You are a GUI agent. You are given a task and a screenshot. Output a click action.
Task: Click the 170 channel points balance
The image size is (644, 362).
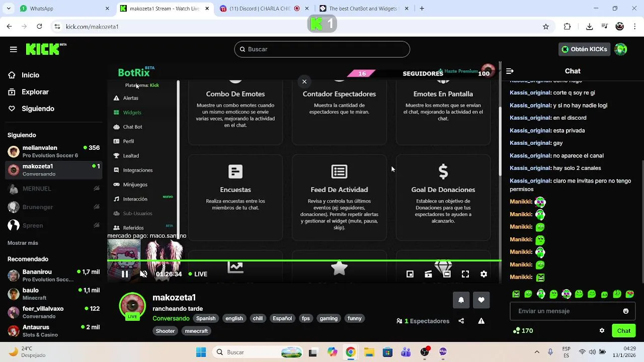(x=523, y=331)
